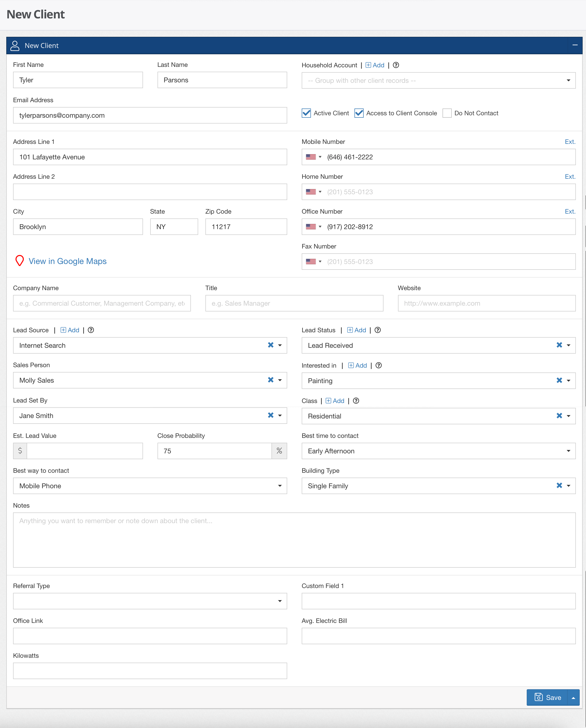586x728 pixels.
Task: Collapse the New Client panel
Action: (575, 45)
